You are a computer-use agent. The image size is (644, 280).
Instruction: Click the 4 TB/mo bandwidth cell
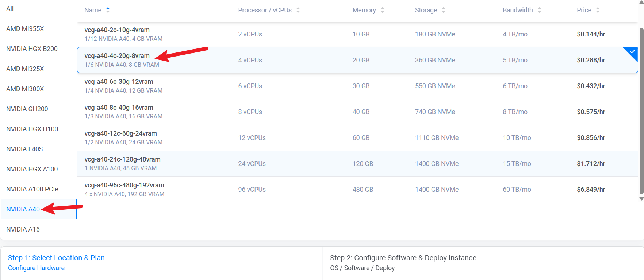point(515,34)
